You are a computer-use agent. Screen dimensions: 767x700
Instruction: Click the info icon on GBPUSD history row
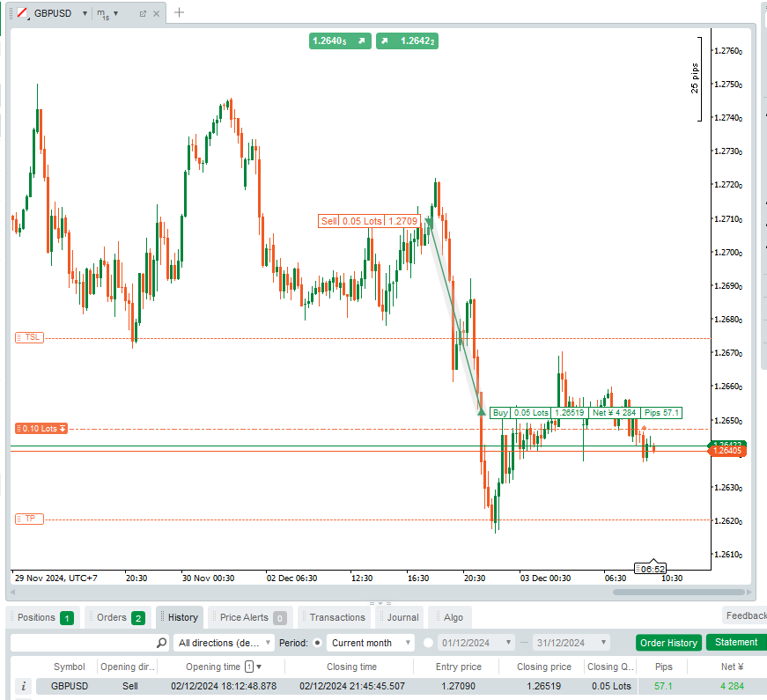[24, 686]
